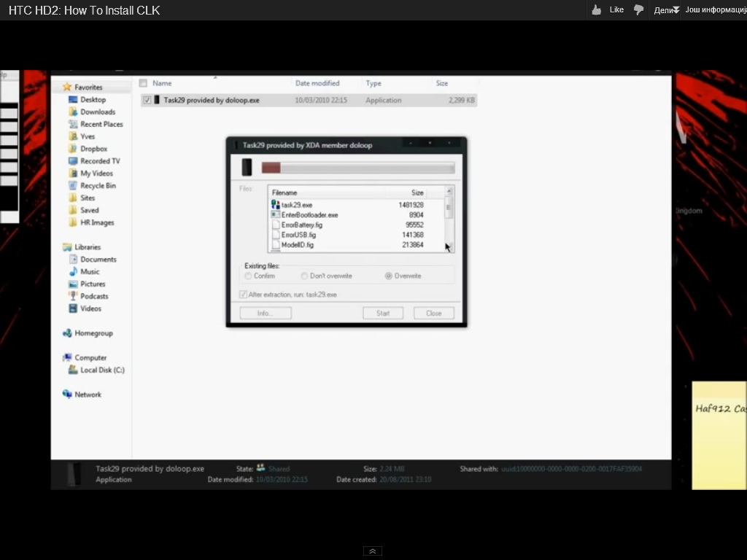747x560 pixels.
Task: Click the file list scroll-up arrow
Action: (449, 192)
